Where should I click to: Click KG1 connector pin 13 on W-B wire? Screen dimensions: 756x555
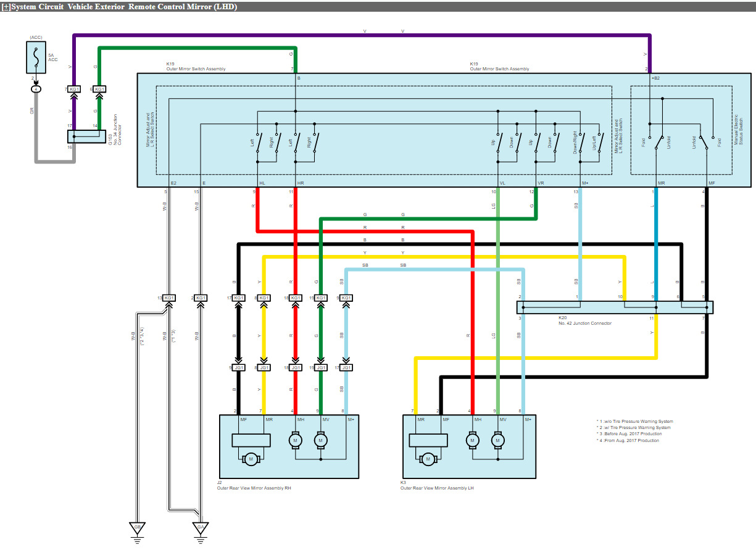pos(168,298)
